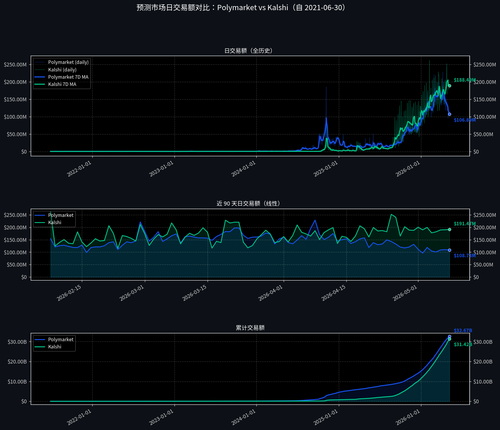
Task: Click the '2026-03-01' date label
Action: [132, 293]
